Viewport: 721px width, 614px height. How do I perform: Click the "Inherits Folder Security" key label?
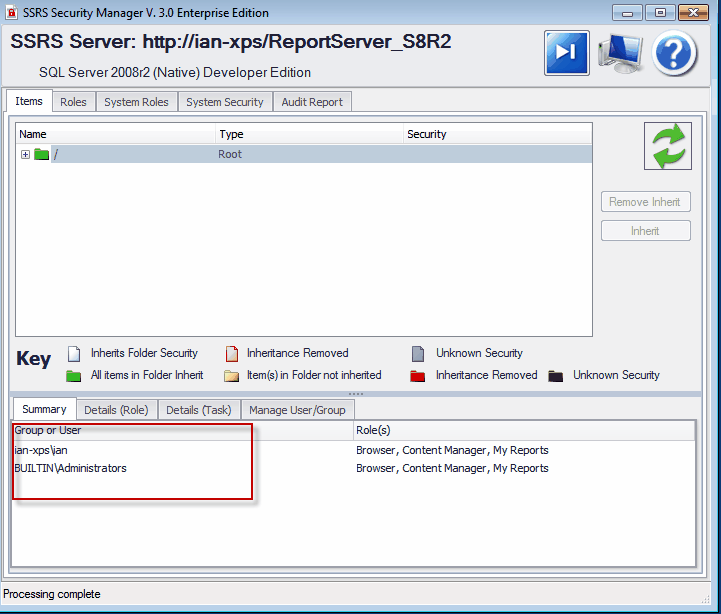(x=144, y=353)
